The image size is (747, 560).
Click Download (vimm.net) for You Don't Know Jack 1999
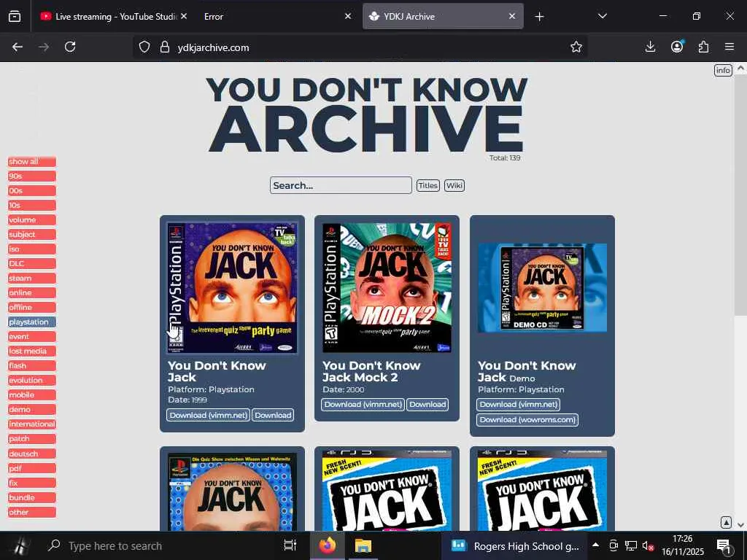click(x=209, y=415)
